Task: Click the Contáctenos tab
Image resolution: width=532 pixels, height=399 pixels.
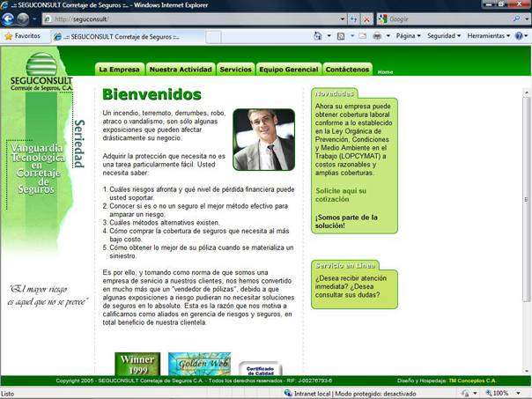Action: tap(347, 69)
